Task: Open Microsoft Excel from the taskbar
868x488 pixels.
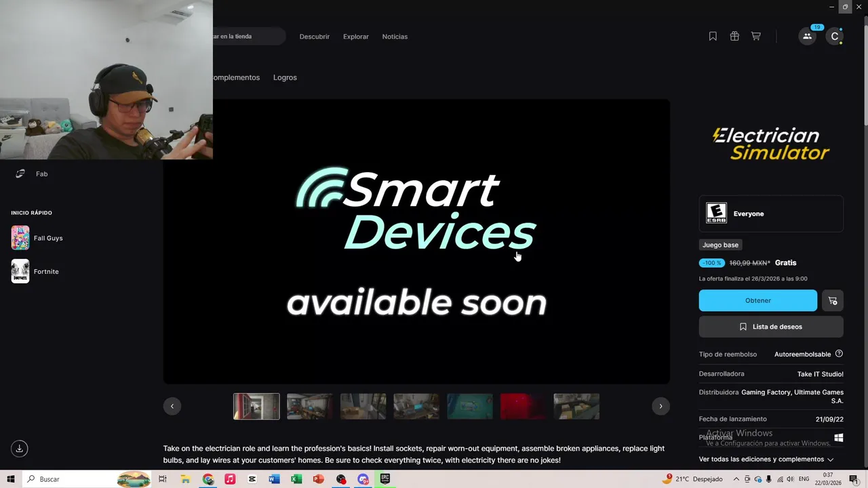Action: 296,479
